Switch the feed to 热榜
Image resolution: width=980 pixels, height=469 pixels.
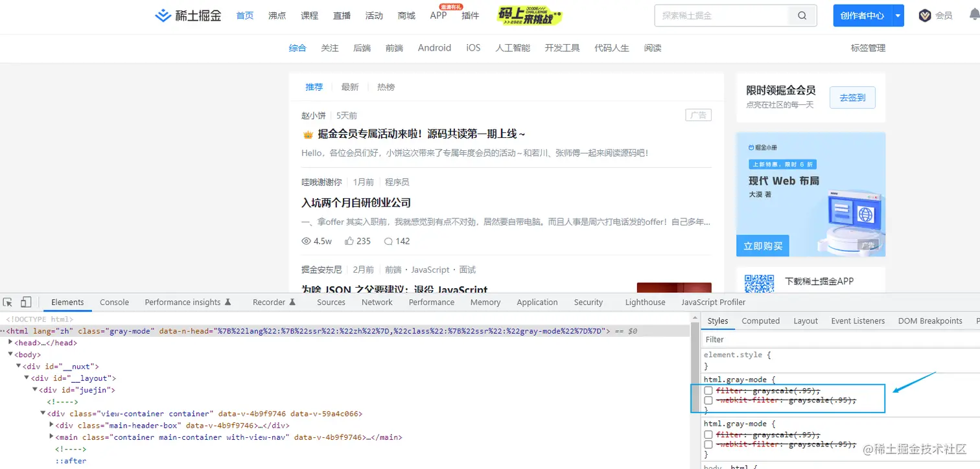[386, 87]
